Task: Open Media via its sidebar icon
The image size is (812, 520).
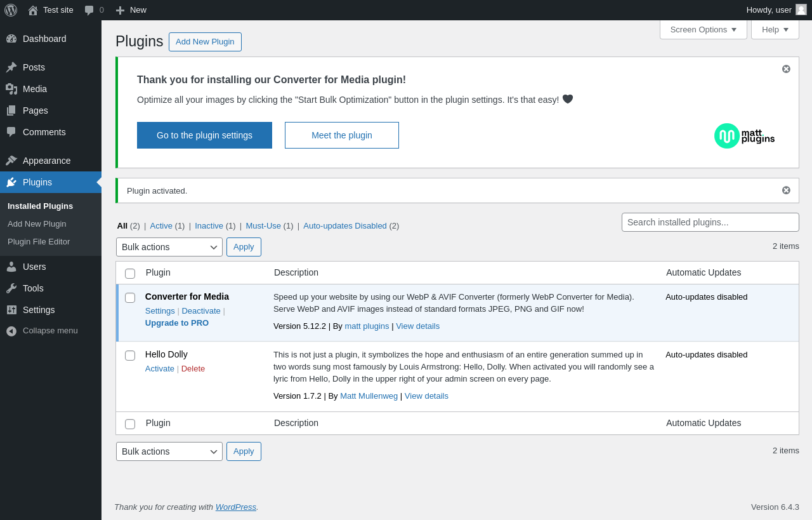Action: click(x=11, y=89)
